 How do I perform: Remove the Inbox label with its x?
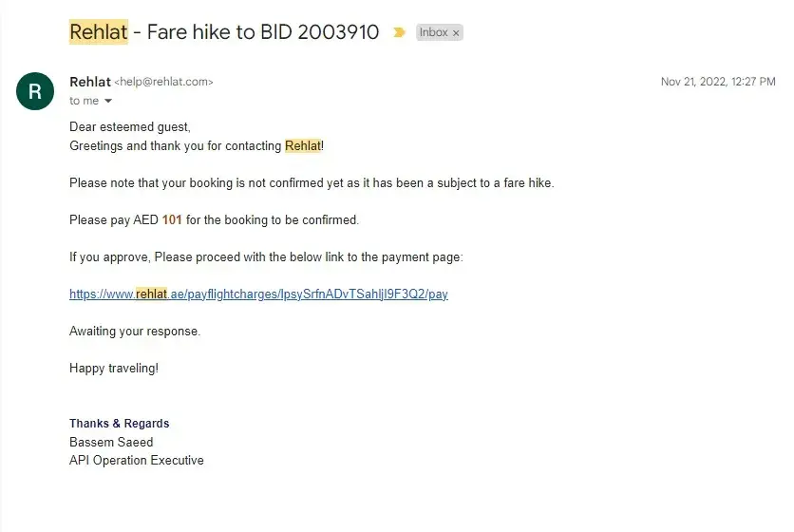pos(456,32)
